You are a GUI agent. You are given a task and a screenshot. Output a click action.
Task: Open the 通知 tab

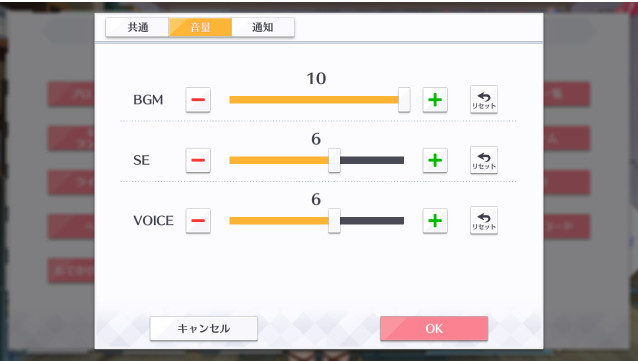263,27
